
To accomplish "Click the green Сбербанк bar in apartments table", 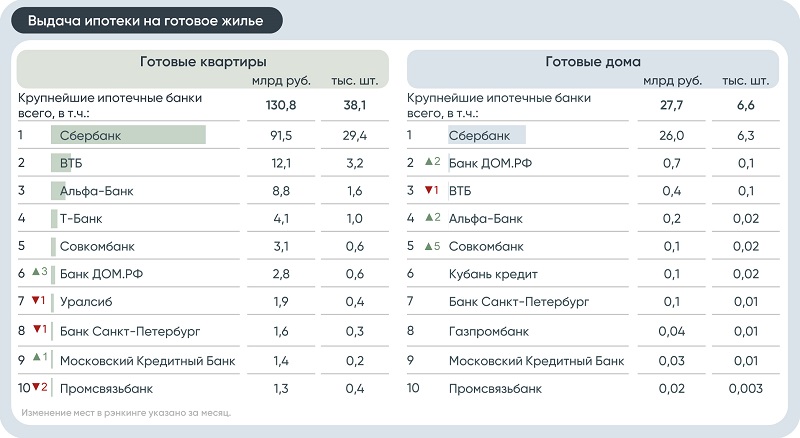I will click(129, 135).
